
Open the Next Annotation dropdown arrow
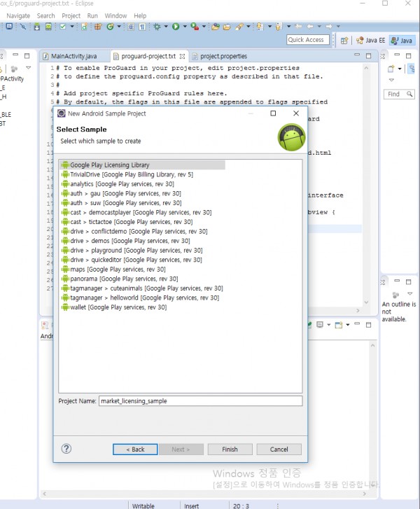click(x=269, y=27)
